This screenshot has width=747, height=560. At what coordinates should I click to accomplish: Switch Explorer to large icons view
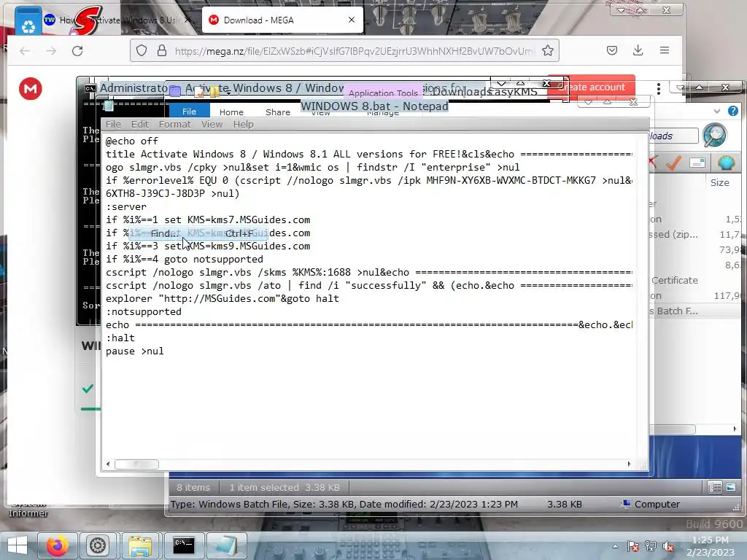coord(731,487)
